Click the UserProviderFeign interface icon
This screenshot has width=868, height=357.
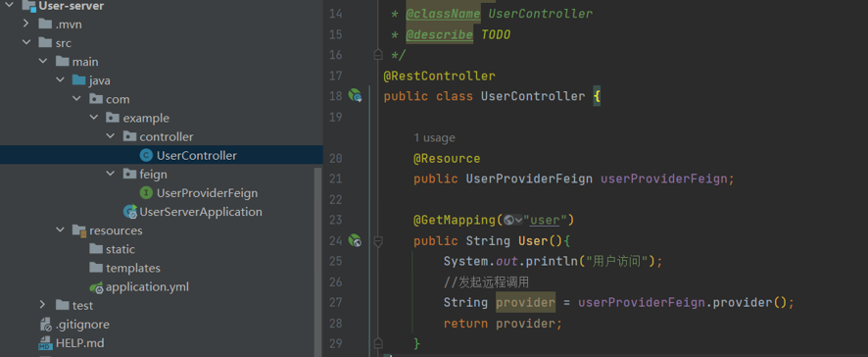[x=146, y=193]
